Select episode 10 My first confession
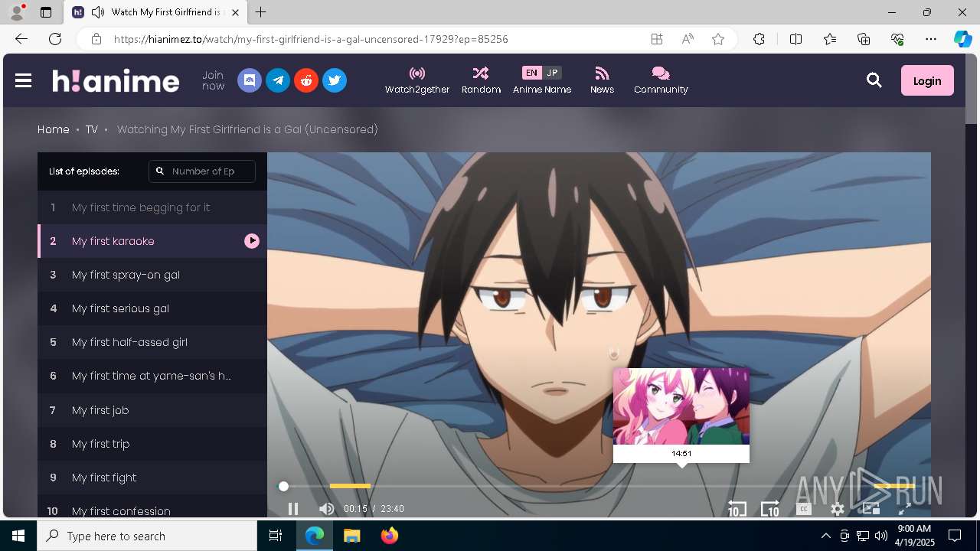This screenshot has height=551, width=980. (152, 507)
